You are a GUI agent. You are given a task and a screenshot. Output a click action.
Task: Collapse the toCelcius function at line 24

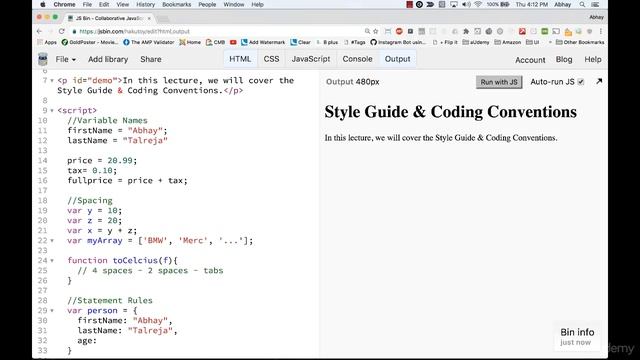[52, 261]
